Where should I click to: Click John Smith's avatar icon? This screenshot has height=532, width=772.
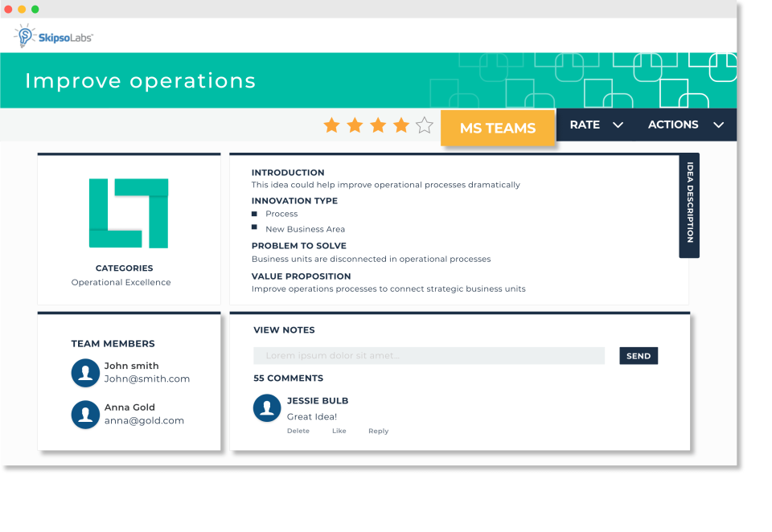[85, 374]
